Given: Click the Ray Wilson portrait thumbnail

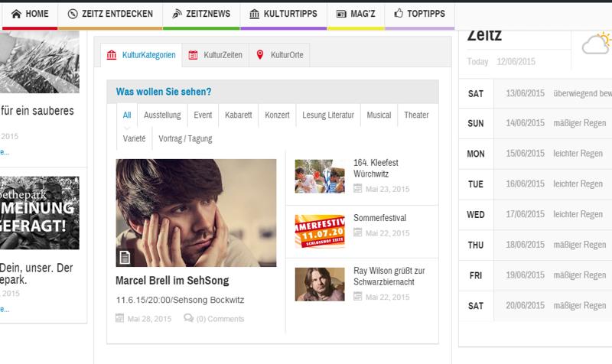Looking at the screenshot, I should (319, 284).
